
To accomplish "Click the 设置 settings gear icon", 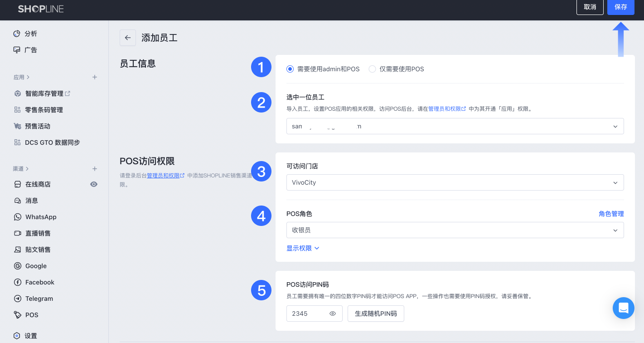I will click(x=17, y=336).
